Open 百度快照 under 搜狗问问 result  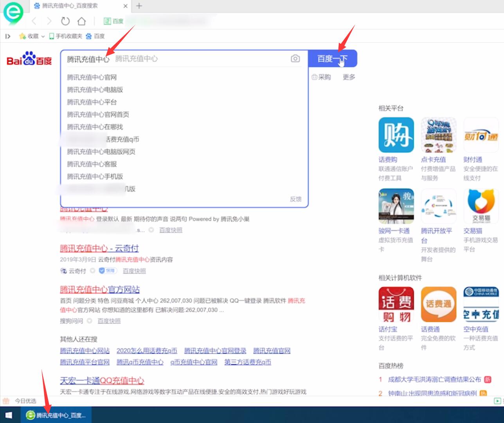click(109, 321)
